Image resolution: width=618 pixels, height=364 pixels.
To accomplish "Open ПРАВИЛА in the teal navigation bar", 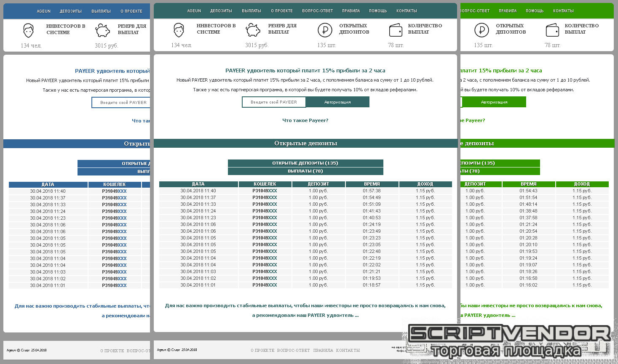I will click(351, 11).
